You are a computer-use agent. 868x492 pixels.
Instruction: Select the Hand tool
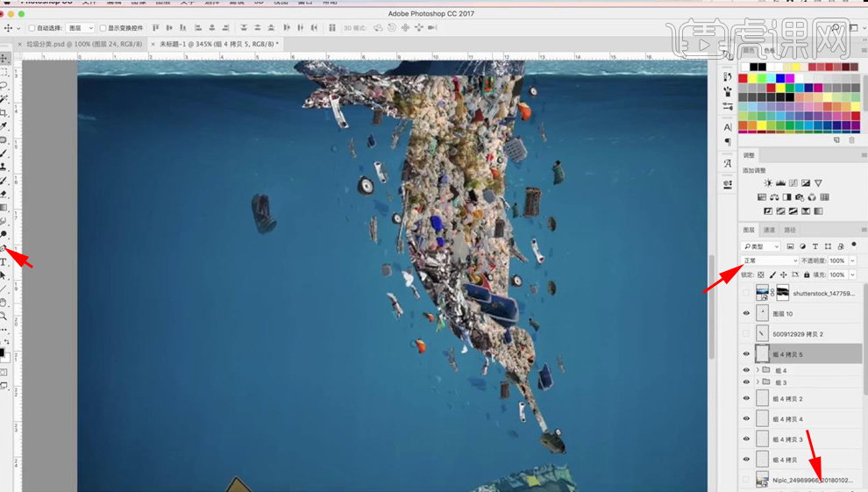pyautogui.click(x=4, y=303)
